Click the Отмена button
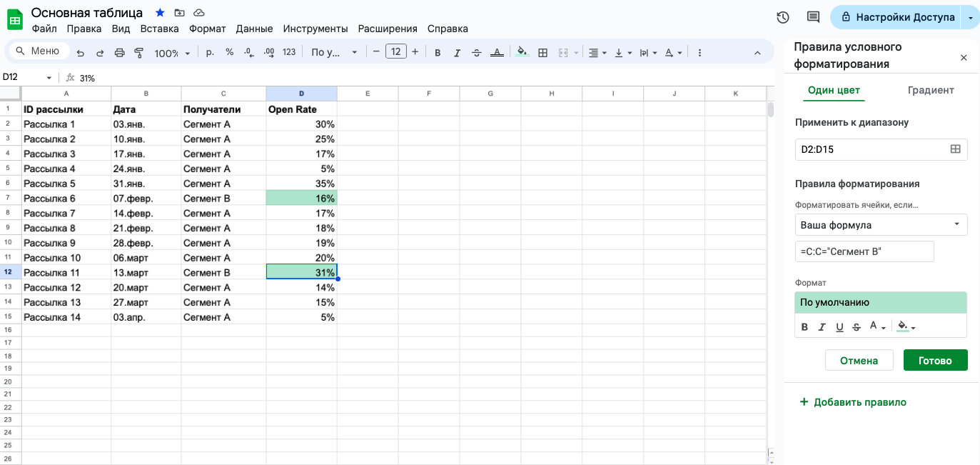 pyautogui.click(x=859, y=360)
